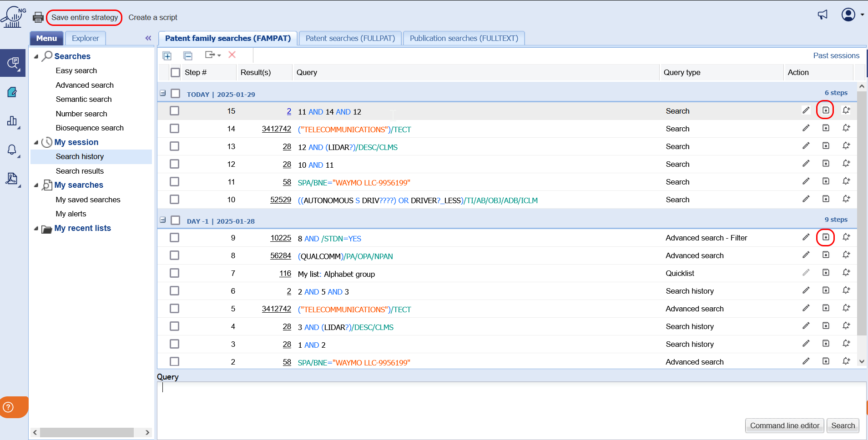Click the red X delete icon
This screenshot has width=868, height=440.
click(x=232, y=55)
